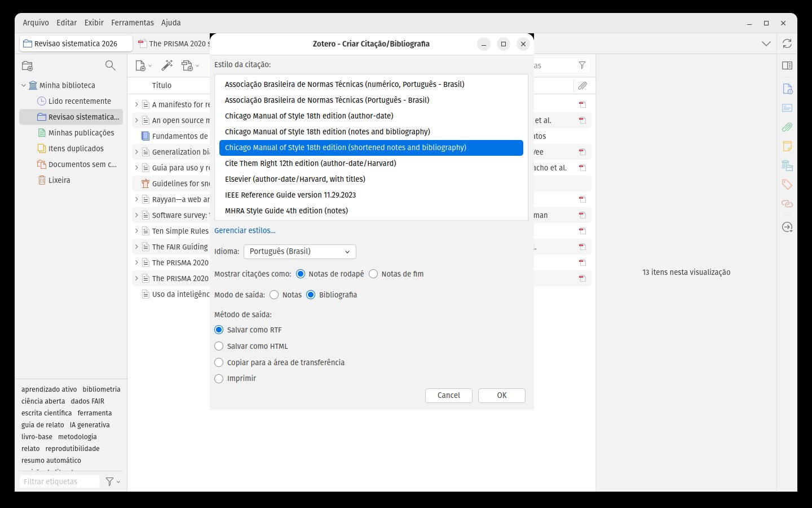Open the tab list chevron dropdown

(x=766, y=43)
